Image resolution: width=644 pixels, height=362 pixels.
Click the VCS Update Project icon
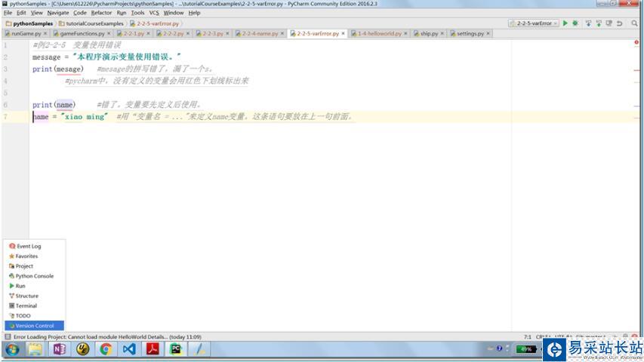tap(588, 23)
